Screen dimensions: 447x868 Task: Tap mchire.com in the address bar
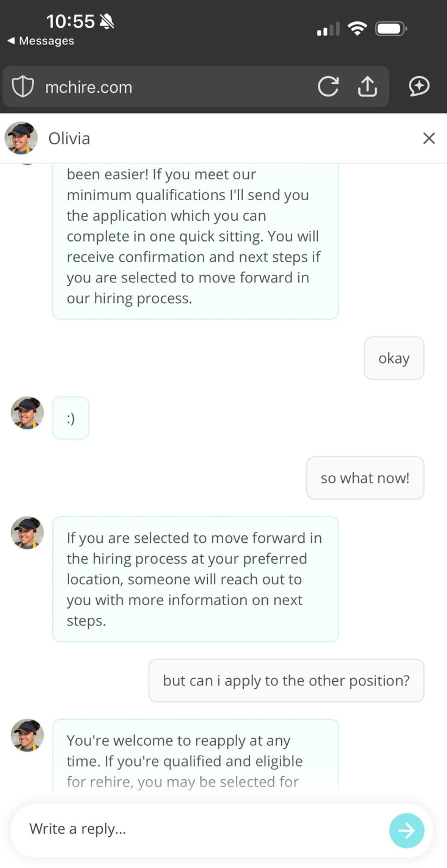pos(88,87)
